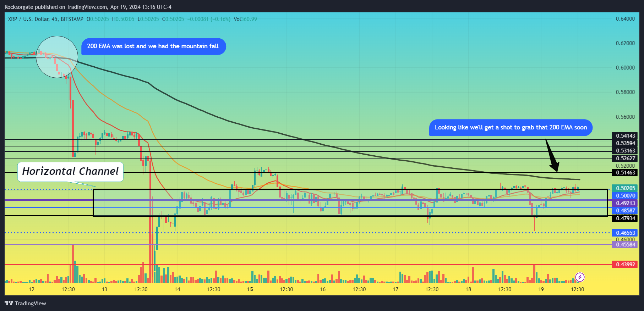Screen dimensions: 644x311
Task: Click the low value L0.50205
Action: (148, 19)
